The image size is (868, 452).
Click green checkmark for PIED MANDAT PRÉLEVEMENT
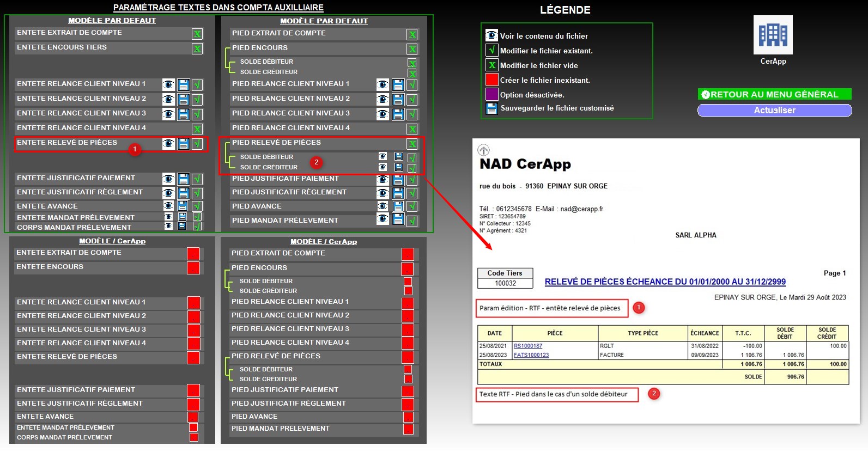[412, 221]
